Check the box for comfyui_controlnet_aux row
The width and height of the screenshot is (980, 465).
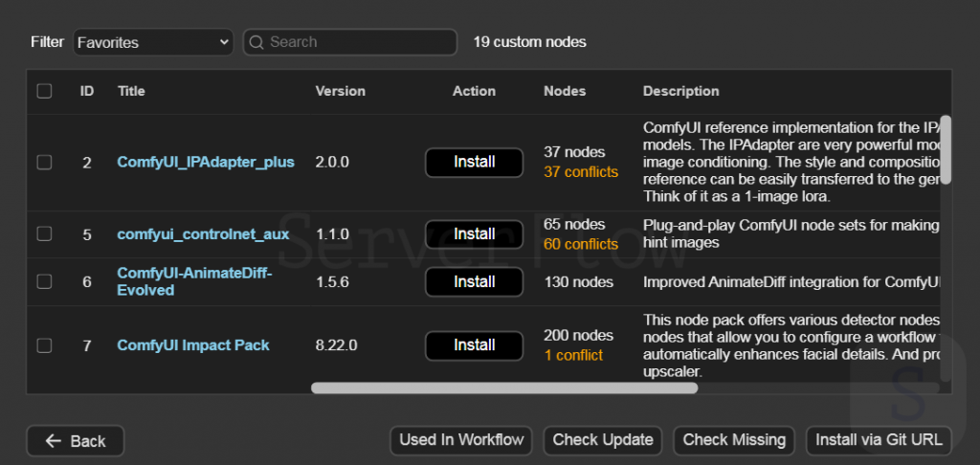point(44,233)
